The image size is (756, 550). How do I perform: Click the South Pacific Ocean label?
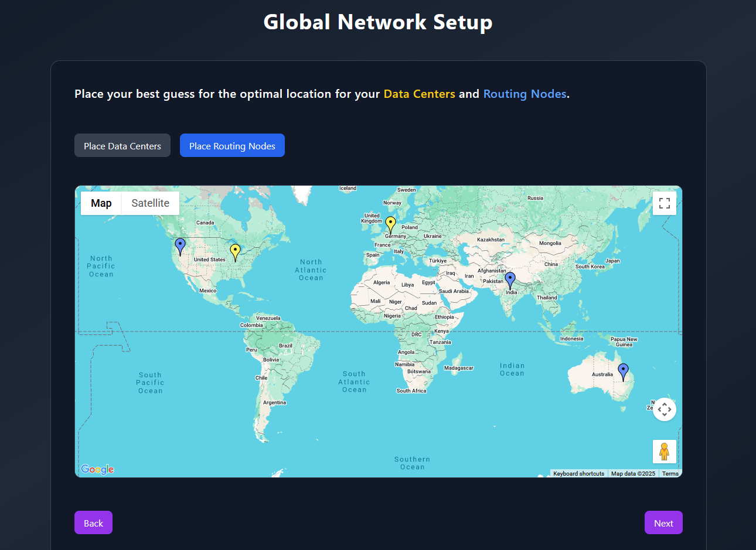point(150,383)
